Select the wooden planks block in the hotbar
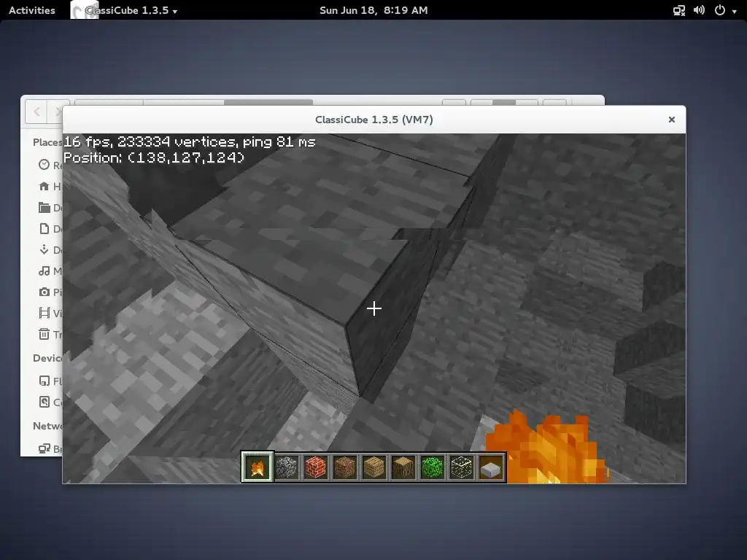The image size is (747, 560). click(x=374, y=467)
